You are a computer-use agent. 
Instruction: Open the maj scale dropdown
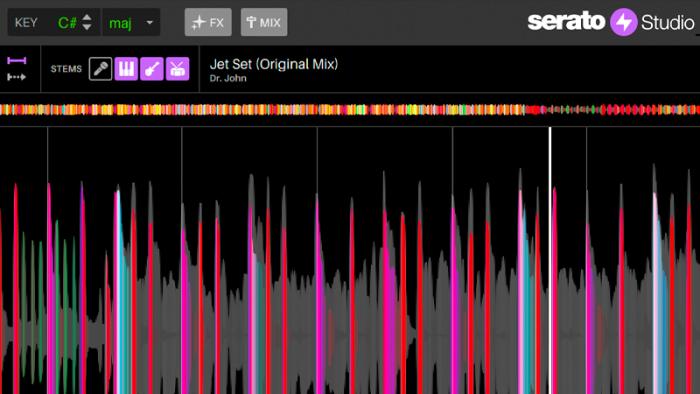coord(131,22)
